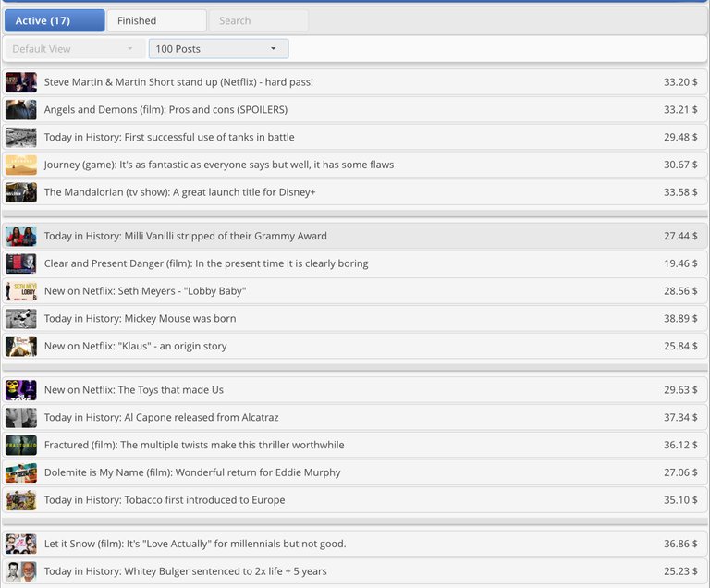This screenshot has height=588, width=710.
Task: Click the 35.10 $ payout value
Action: 680,500
